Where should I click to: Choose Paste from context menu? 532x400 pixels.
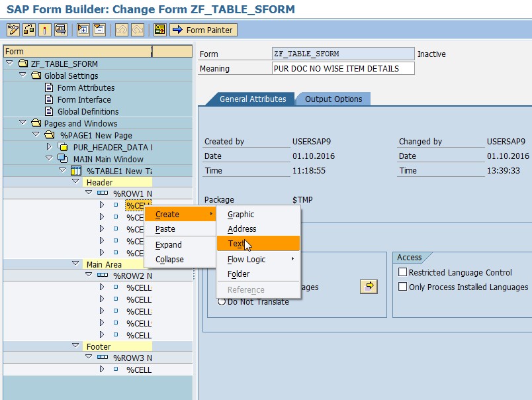tap(180, 229)
